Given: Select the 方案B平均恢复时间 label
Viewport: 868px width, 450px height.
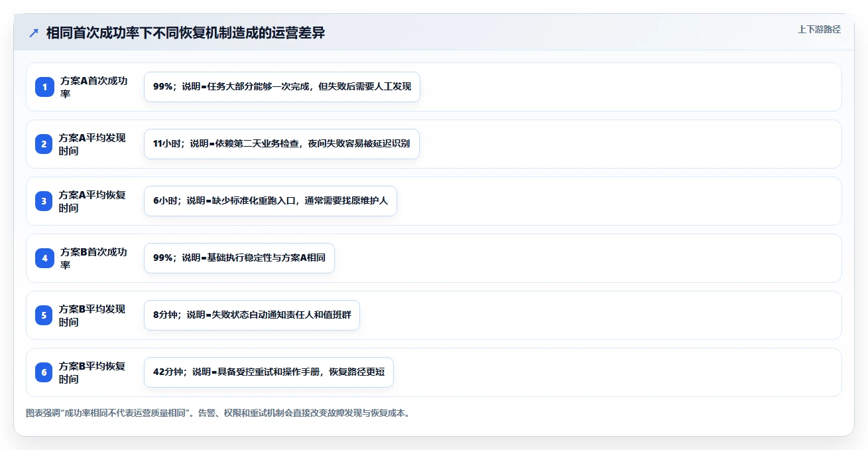Looking at the screenshot, I should (x=93, y=372).
